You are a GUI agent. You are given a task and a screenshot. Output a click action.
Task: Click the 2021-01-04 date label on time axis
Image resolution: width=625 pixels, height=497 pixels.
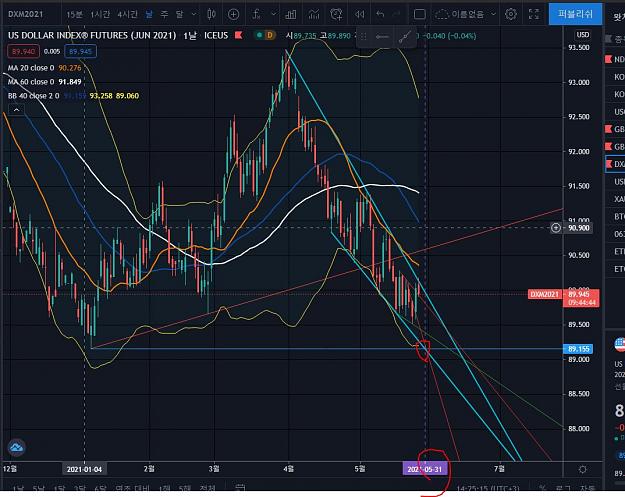pyautogui.click(x=85, y=469)
